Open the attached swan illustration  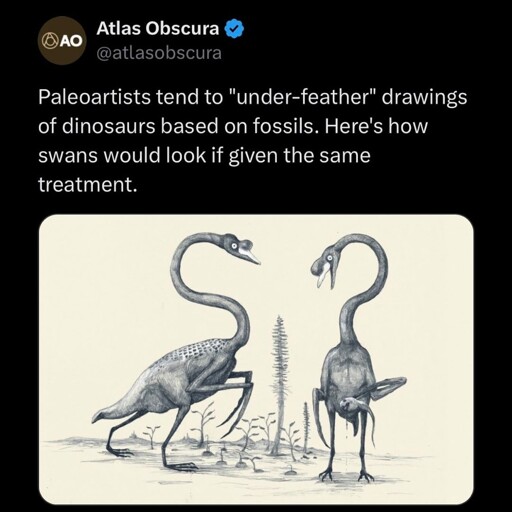(256, 360)
